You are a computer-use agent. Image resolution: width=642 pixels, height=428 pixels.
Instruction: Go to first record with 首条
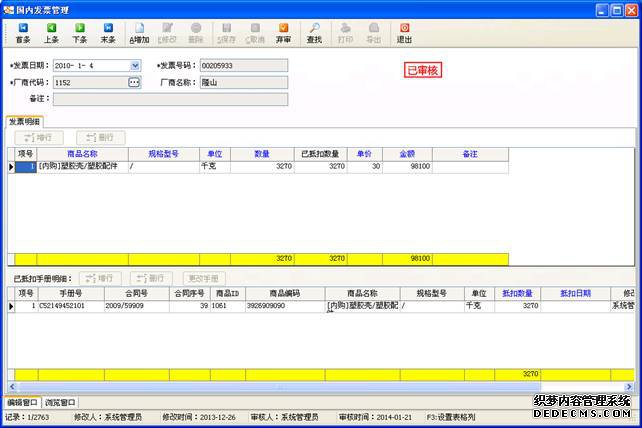[22, 33]
